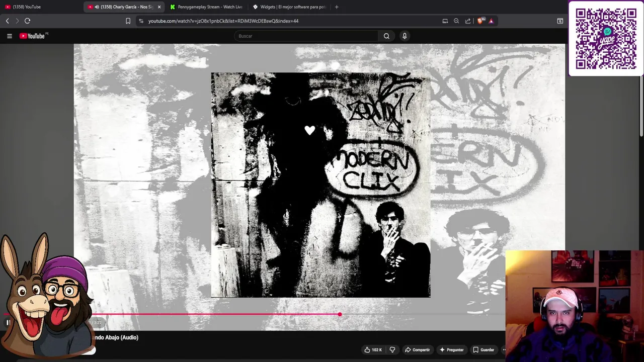Image resolution: width=644 pixels, height=362 pixels.
Task: Share this page via address bar icon
Action: tap(468, 21)
